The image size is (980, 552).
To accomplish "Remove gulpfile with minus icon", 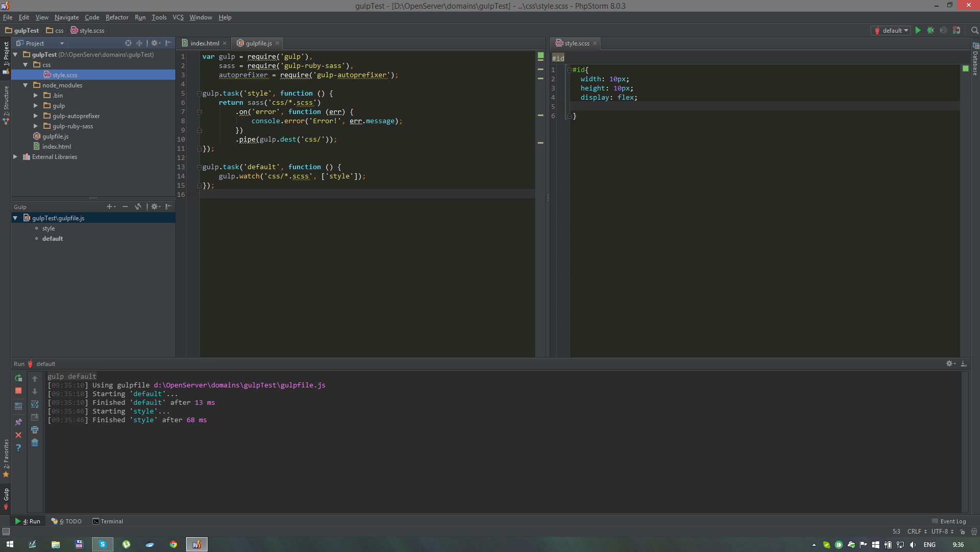I will [125, 206].
